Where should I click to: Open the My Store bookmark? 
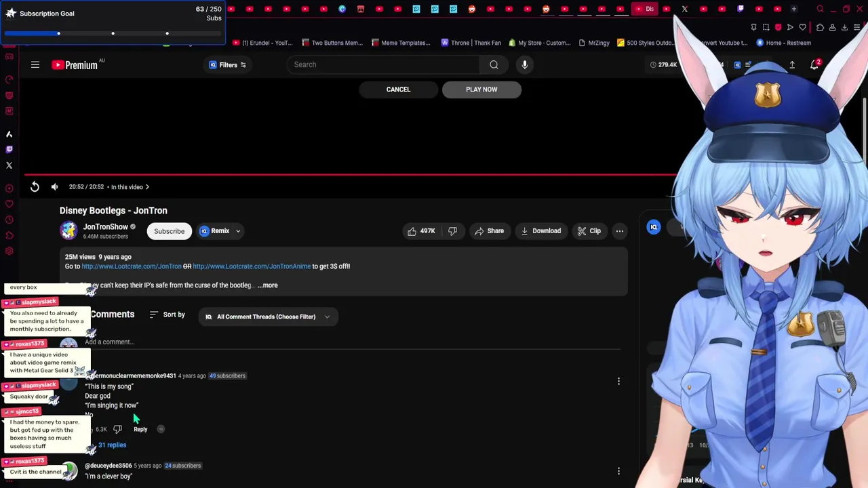(x=540, y=43)
